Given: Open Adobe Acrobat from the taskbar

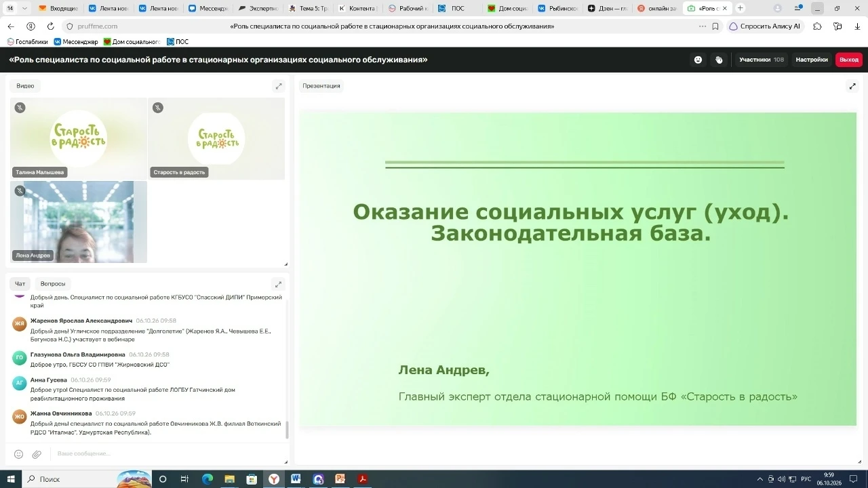Looking at the screenshot, I should click(363, 479).
